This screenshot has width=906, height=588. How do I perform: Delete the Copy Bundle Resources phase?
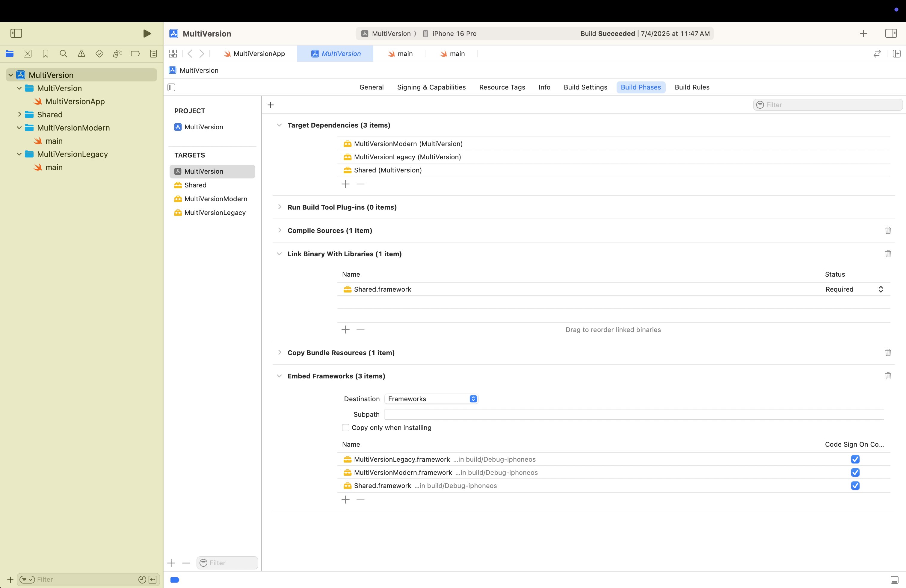(888, 352)
